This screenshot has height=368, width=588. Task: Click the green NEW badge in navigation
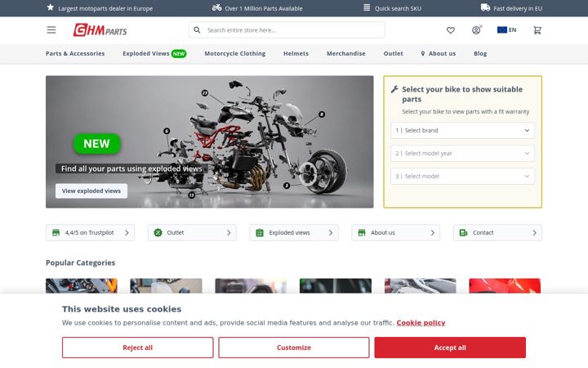[x=179, y=54]
